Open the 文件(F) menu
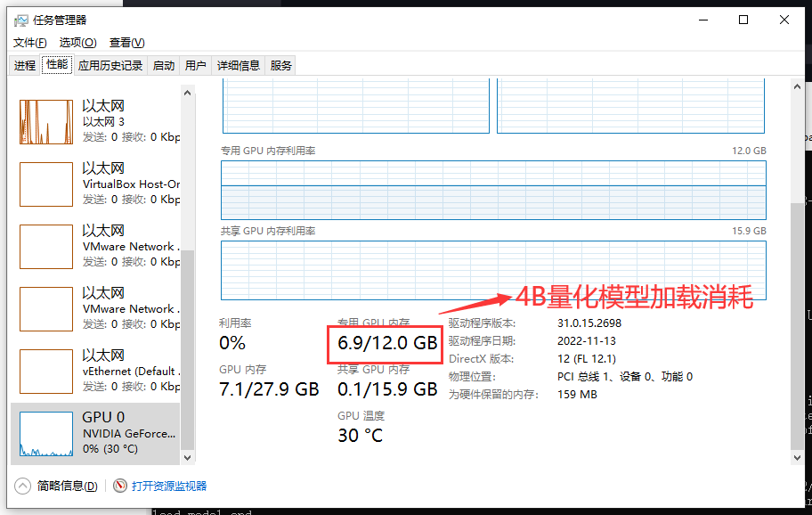The height and width of the screenshot is (515, 812). tap(30, 43)
